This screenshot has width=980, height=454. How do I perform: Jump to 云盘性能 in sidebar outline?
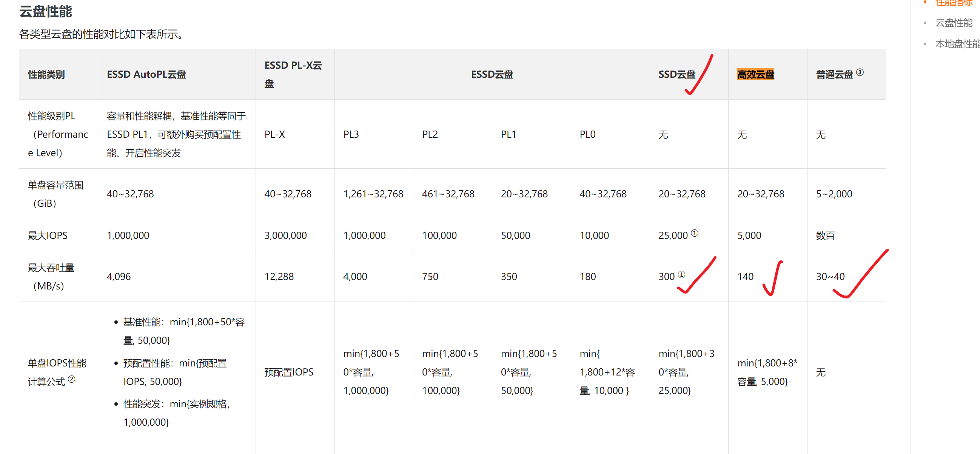point(953,23)
